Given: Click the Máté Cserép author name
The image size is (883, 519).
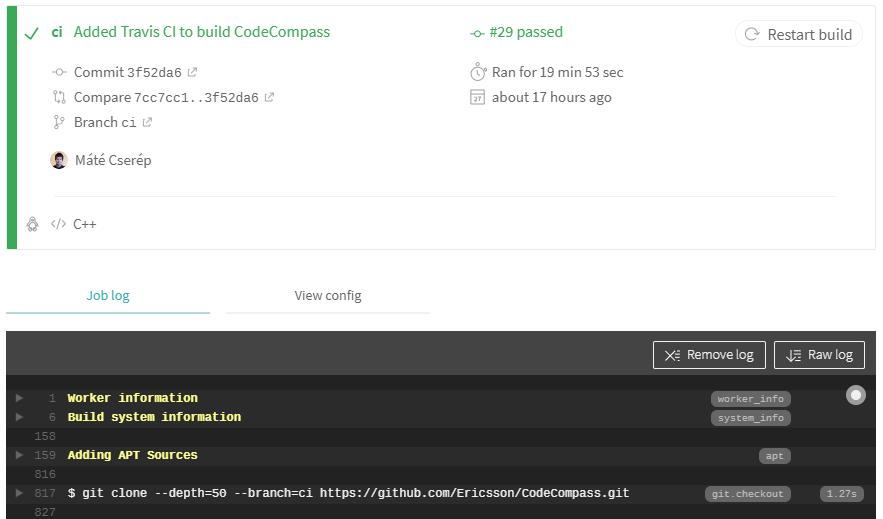Looking at the screenshot, I should [113, 160].
